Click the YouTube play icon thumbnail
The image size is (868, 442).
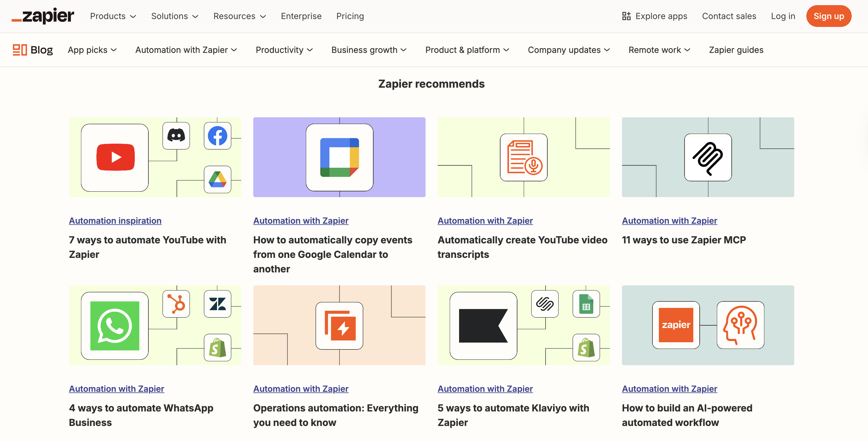115,158
